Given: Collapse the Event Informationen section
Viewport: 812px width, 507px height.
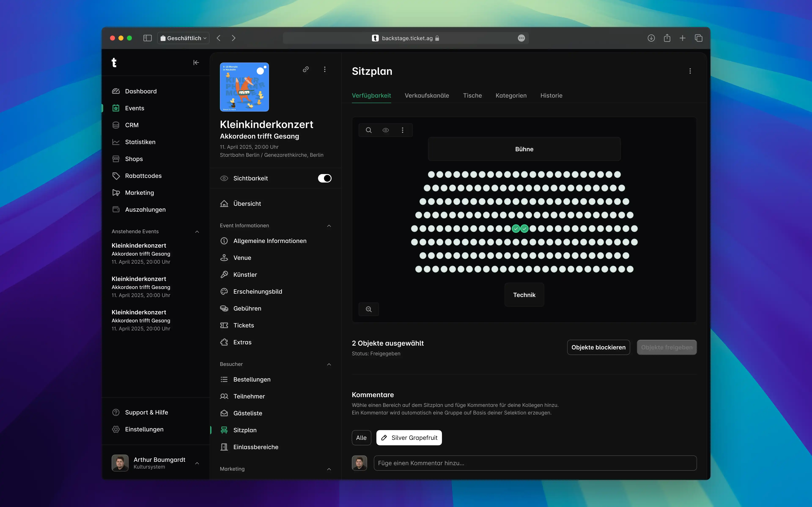Looking at the screenshot, I should pos(329,226).
